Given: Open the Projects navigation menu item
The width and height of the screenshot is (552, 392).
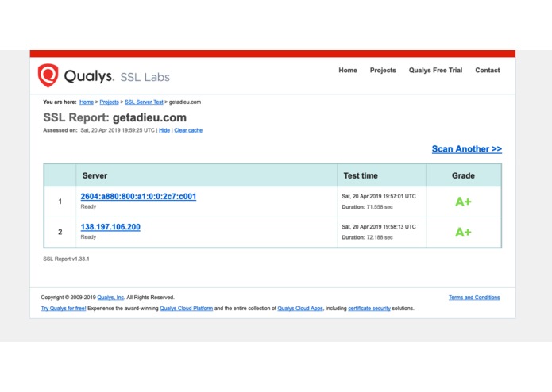Looking at the screenshot, I should point(383,71).
